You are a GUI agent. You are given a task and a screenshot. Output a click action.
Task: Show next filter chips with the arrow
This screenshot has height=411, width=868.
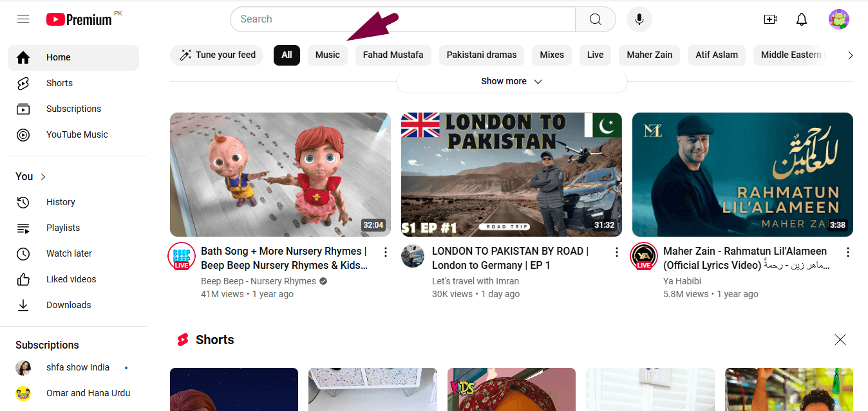pyautogui.click(x=850, y=55)
